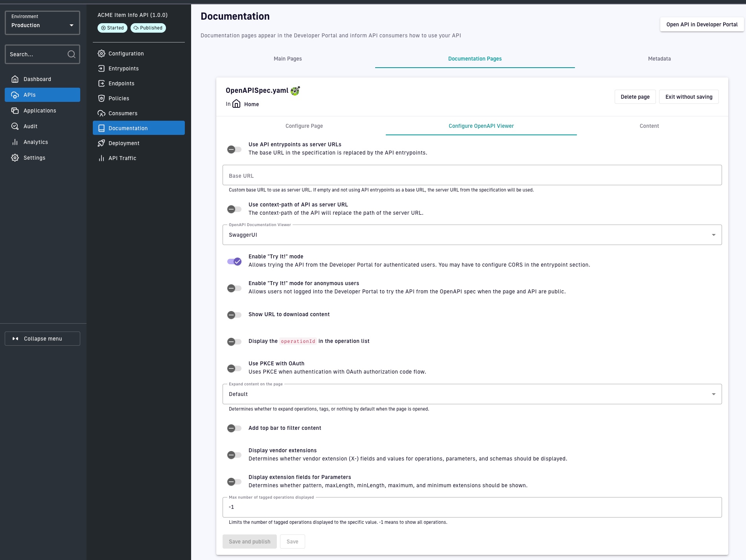The width and height of the screenshot is (746, 560).
Task: Click the Started status badge
Action: click(x=112, y=28)
